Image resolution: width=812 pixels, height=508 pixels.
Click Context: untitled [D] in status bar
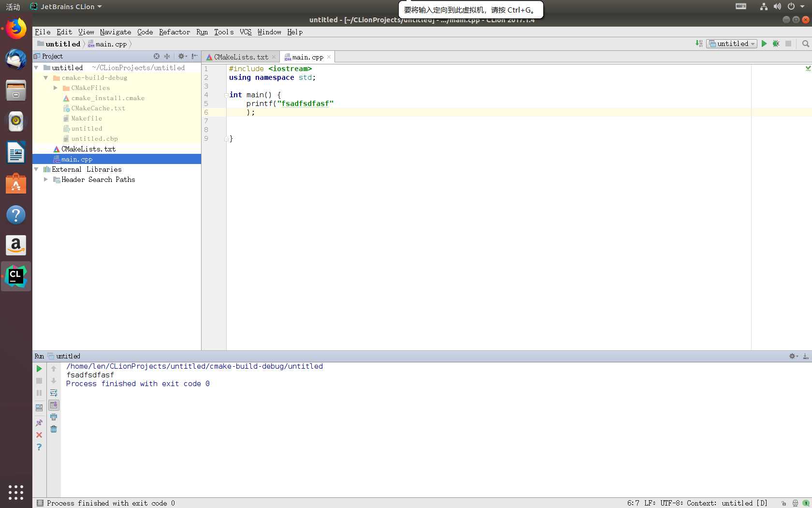[x=727, y=503]
